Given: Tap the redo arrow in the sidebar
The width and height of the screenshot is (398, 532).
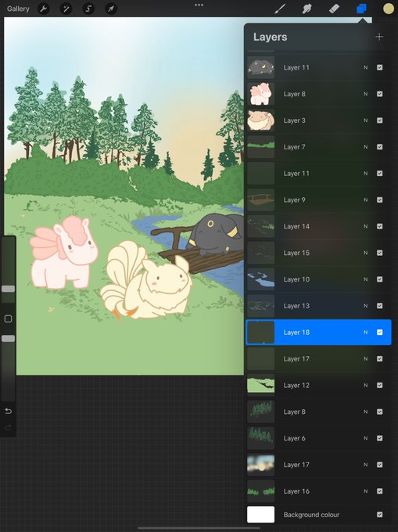Looking at the screenshot, I should point(8,427).
